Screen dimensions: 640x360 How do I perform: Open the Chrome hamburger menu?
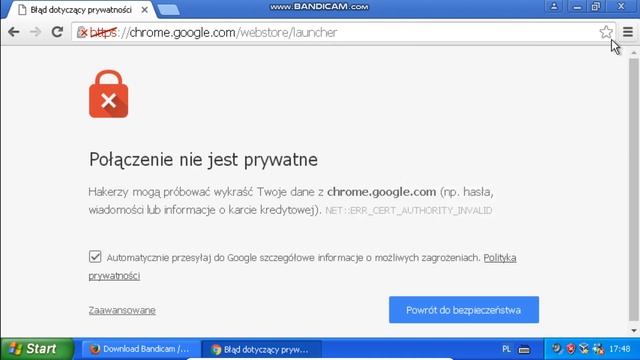[628, 32]
